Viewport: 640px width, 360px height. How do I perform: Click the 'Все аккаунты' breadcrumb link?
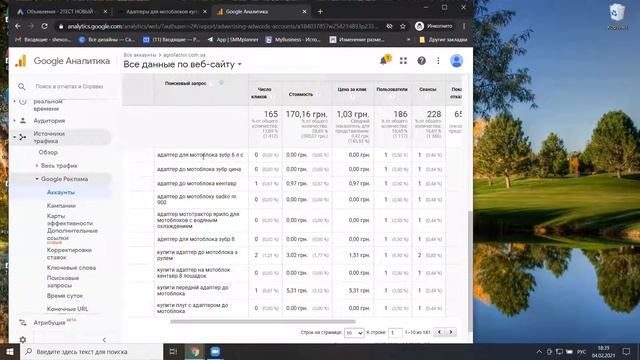140,55
